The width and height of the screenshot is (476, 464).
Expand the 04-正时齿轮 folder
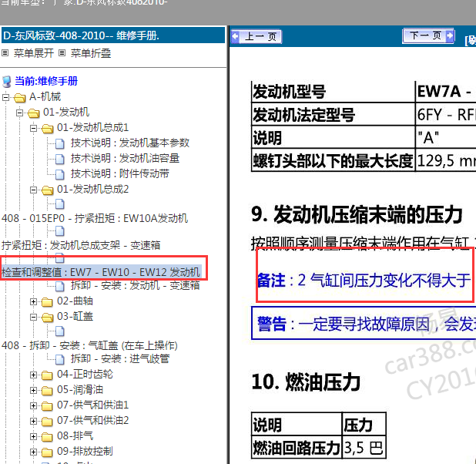(33, 375)
